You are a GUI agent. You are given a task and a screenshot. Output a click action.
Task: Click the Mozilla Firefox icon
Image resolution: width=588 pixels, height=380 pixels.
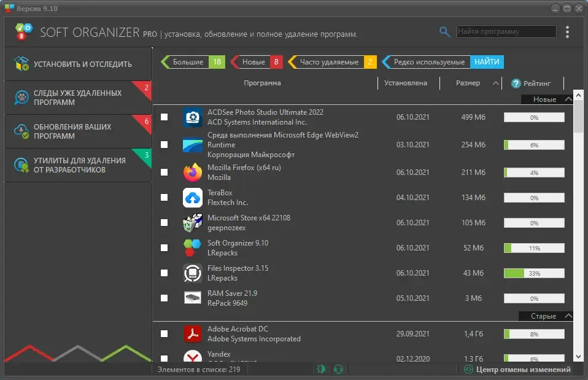pos(192,172)
